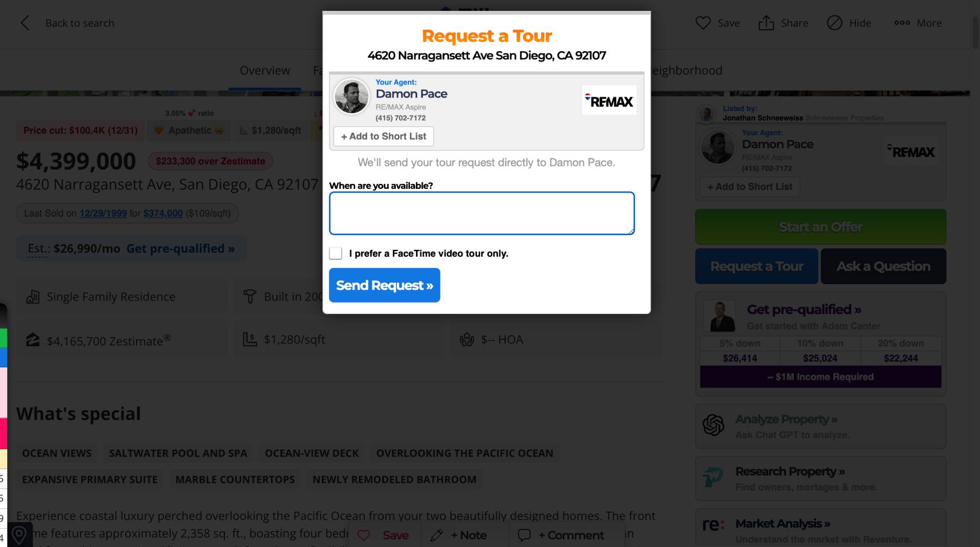This screenshot has height=547, width=980.
Task: Click the map pin icon in corner
Action: pos(19,535)
